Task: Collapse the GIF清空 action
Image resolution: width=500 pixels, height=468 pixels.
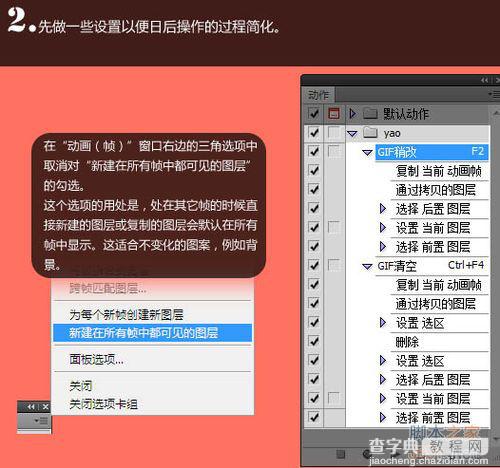Action: pyautogui.click(x=367, y=266)
